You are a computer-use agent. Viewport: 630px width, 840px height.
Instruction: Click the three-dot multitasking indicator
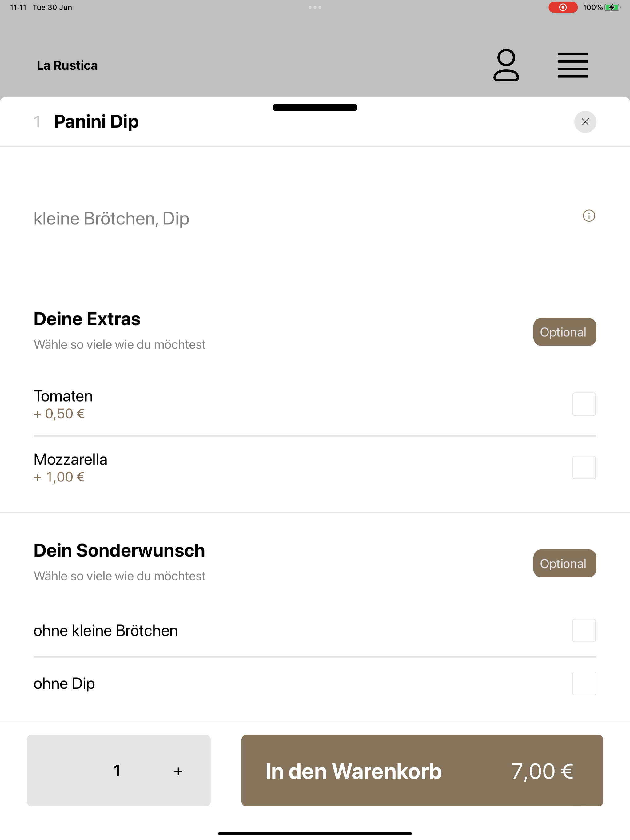(315, 7)
